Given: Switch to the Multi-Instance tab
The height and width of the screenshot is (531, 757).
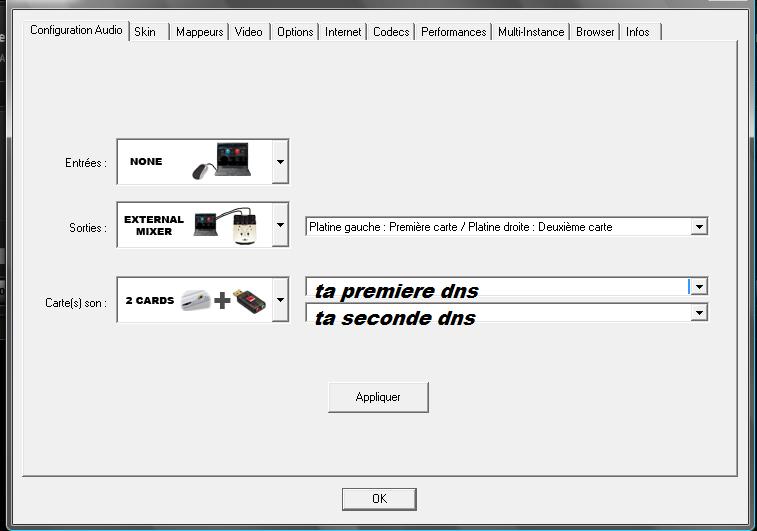Looking at the screenshot, I should click(x=533, y=32).
